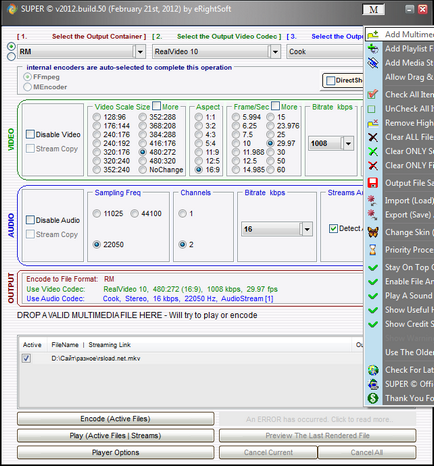Screen dimensions: 434x466
Task: Click the green check beside Play A Sound
Action: click(x=373, y=296)
